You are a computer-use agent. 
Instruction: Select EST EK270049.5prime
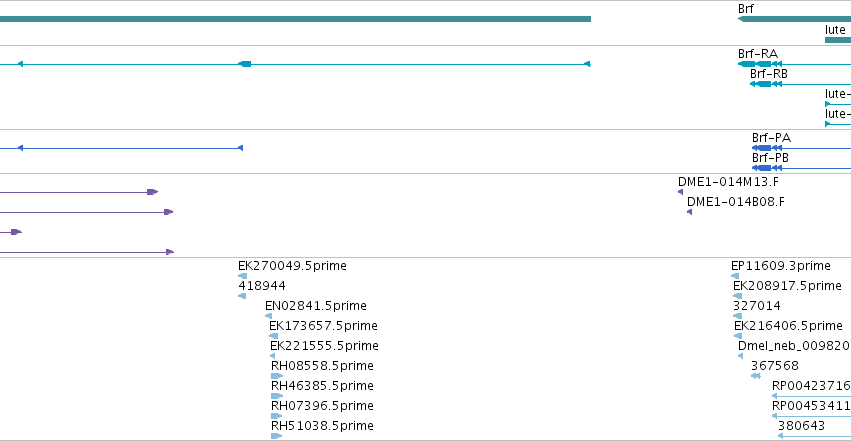292,266
